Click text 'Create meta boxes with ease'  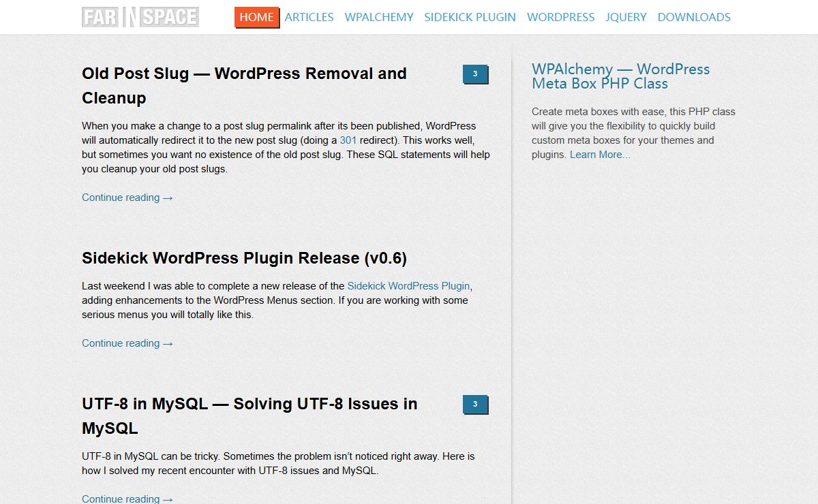(x=633, y=133)
